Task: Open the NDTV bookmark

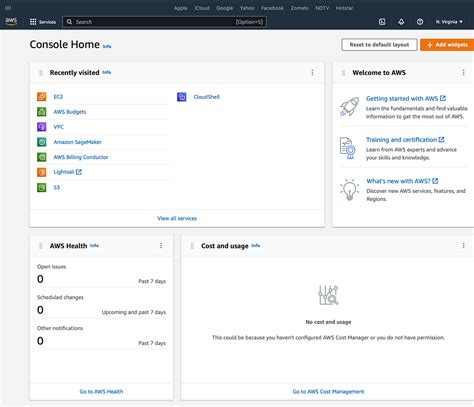Action: coord(322,8)
